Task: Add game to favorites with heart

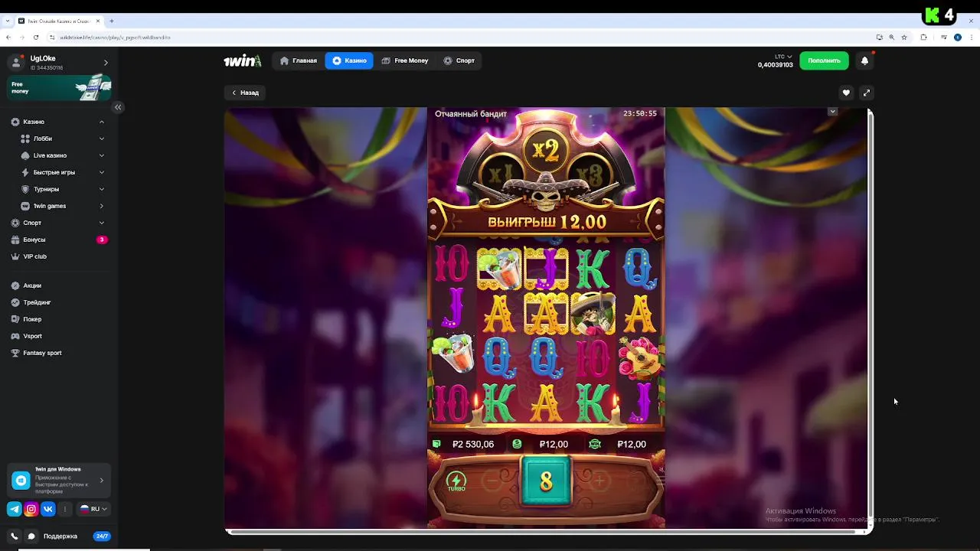Action: point(846,93)
